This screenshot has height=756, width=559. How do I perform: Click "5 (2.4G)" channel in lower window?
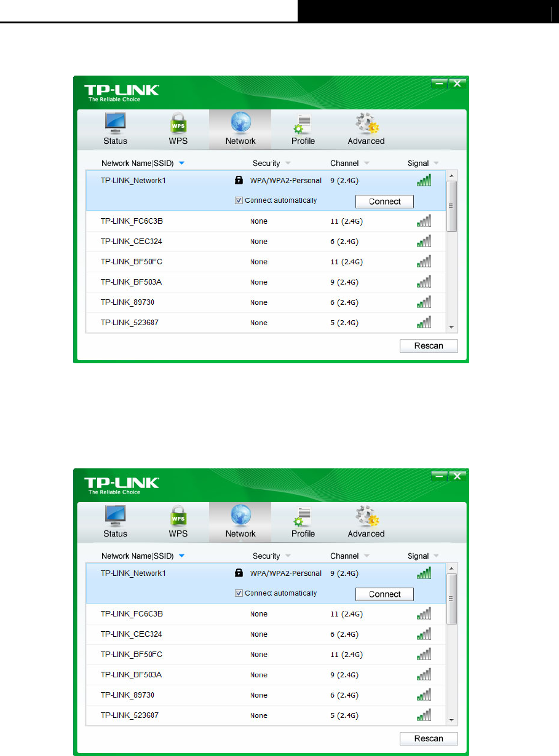(x=344, y=715)
